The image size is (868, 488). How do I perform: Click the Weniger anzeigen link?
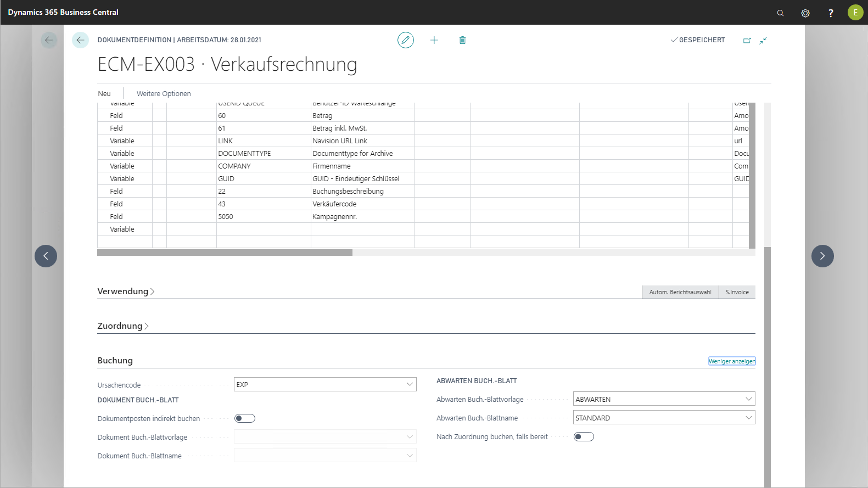coord(731,361)
